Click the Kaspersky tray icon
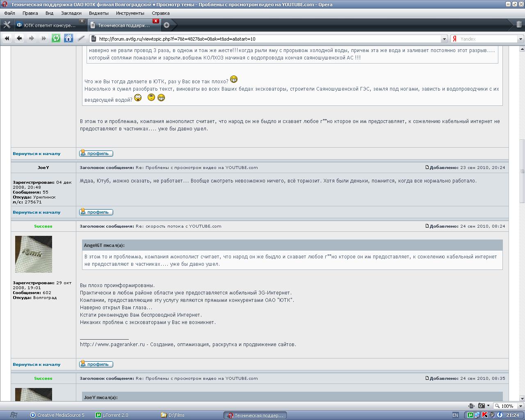 485,415
